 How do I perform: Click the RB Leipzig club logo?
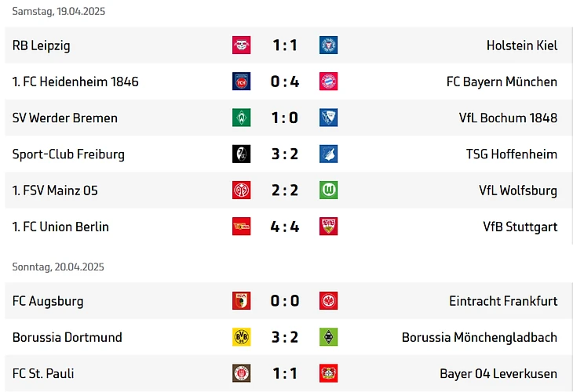tap(241, 45)
